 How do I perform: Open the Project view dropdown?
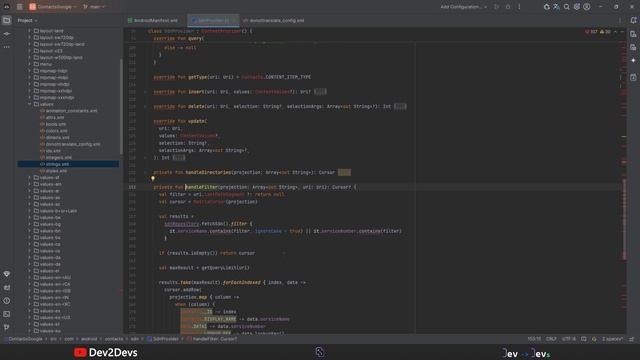click(x=27, y=20)
